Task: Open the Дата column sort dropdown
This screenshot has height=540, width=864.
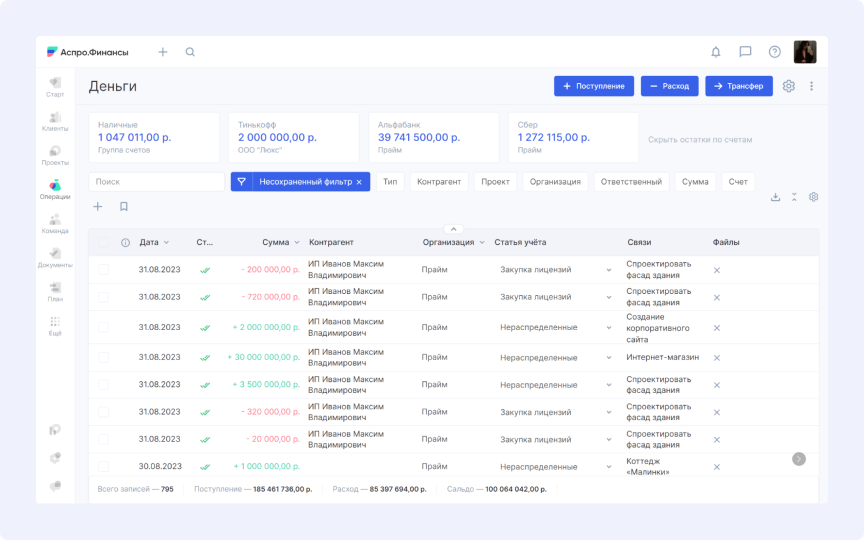Action: point(166,242)
